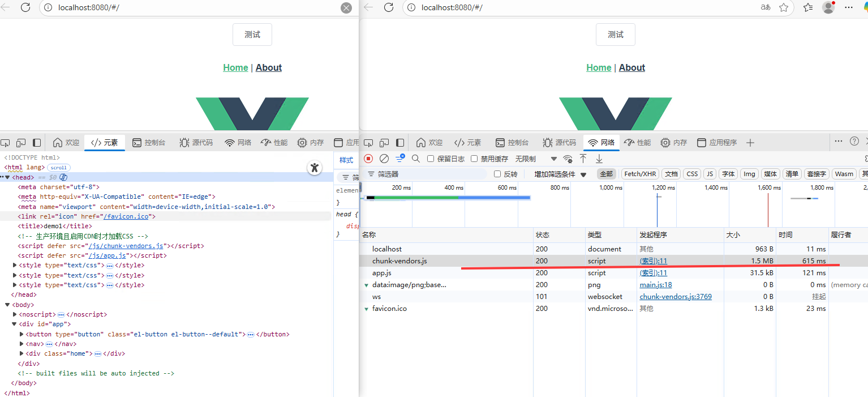This screenshot has height=397, width=868.
Task: Open network conditions (wifi gear icon)
Action: [x=568, y=159]
